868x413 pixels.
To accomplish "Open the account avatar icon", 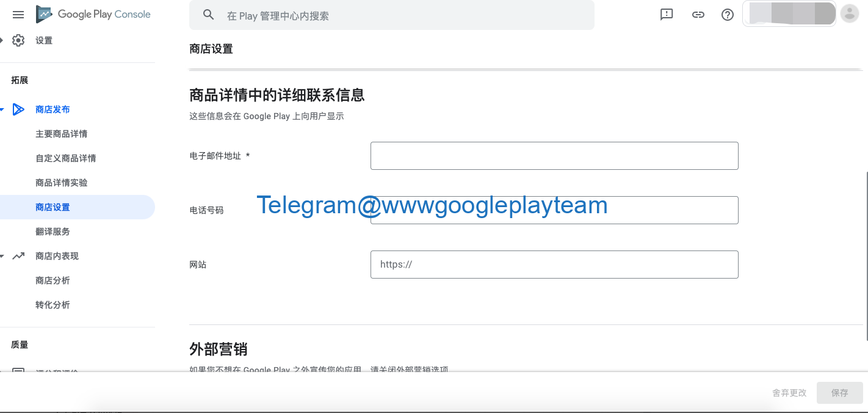I will click(x=850, y=13).
